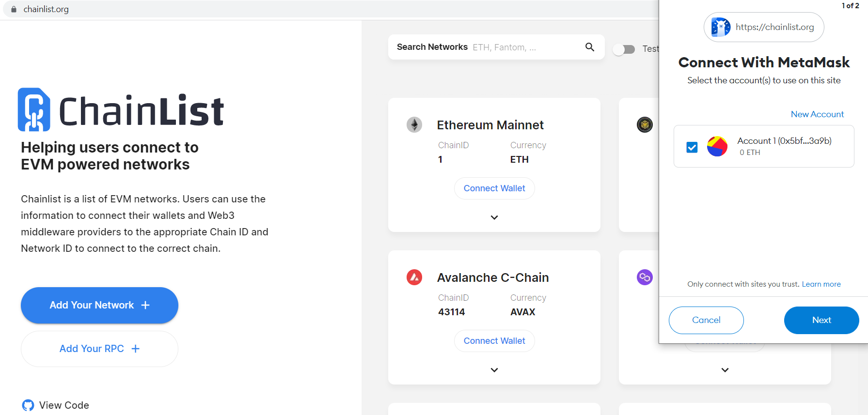Click the Ethereum Mainnet title
Image resolution: width=868 pixels, height=415 pixels.
(490, 125)
